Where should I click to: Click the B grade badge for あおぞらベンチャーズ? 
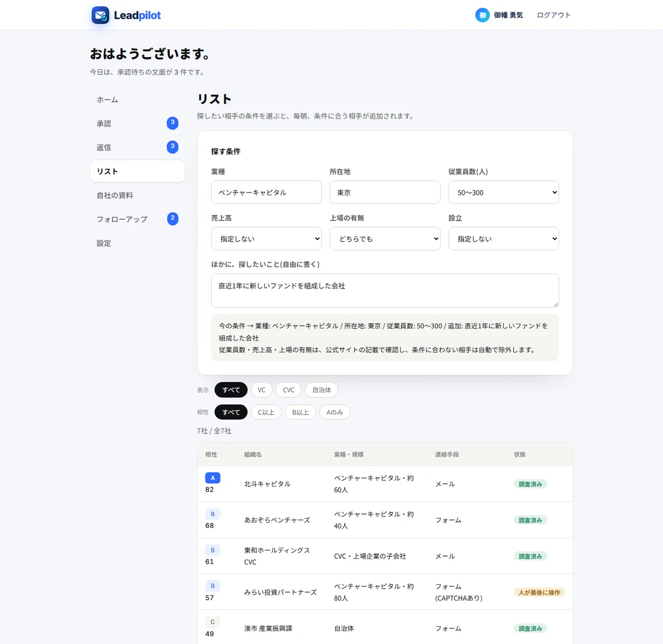(x=213, y=514)
